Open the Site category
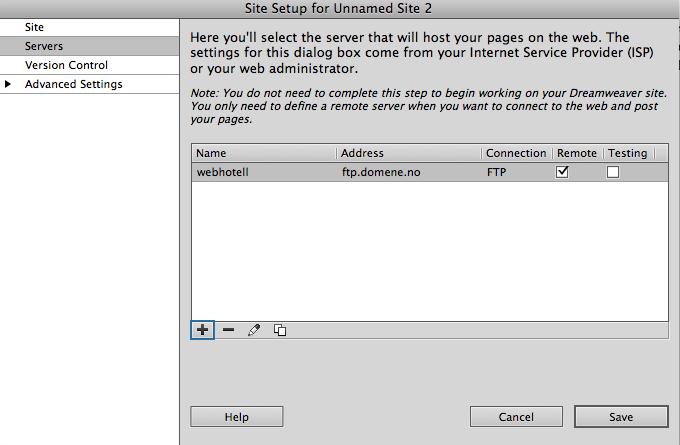 coord(35,28)
